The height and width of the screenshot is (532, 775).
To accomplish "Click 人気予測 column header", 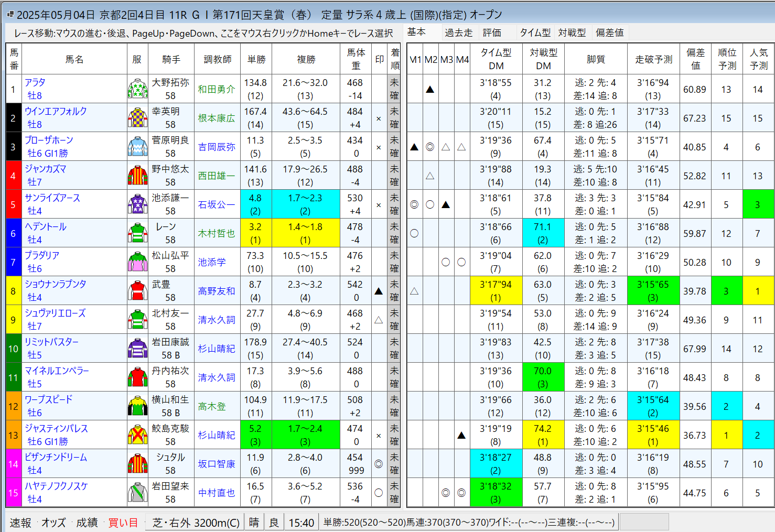I will tap(758, 59).
